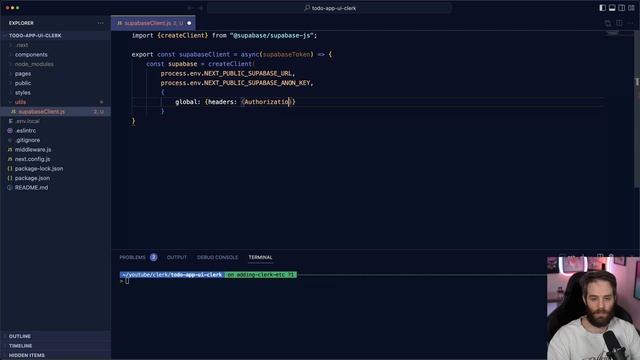Switch to the OUTPUT panel tab
The height and width of the screenshot is (360, 640).
177,258
